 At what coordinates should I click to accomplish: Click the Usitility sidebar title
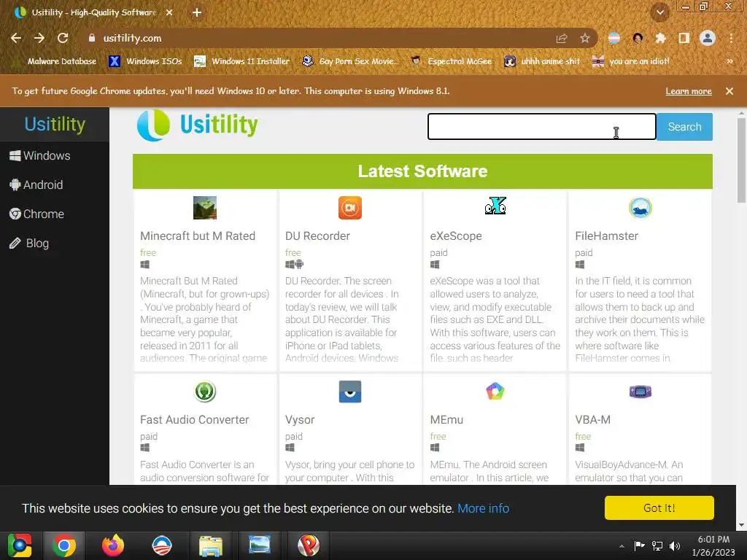click(x=55, y=124)
